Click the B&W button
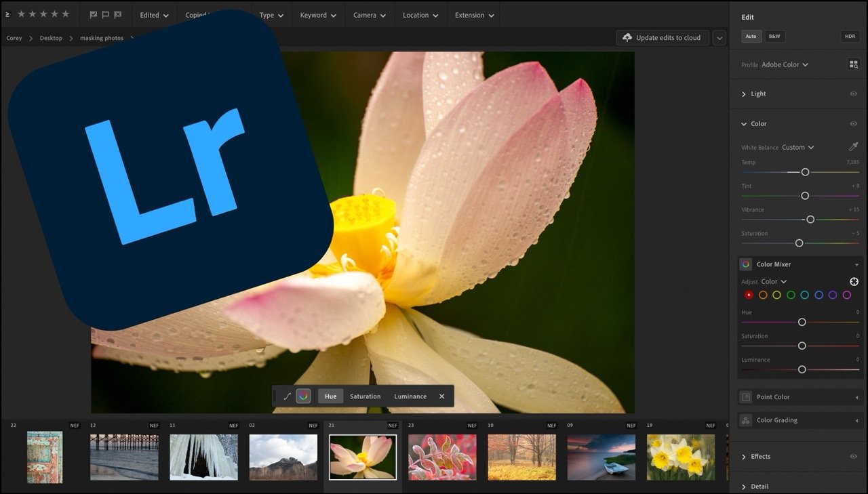Image resolution: width=868 pixels, height=494 pixels. point(774,37)
